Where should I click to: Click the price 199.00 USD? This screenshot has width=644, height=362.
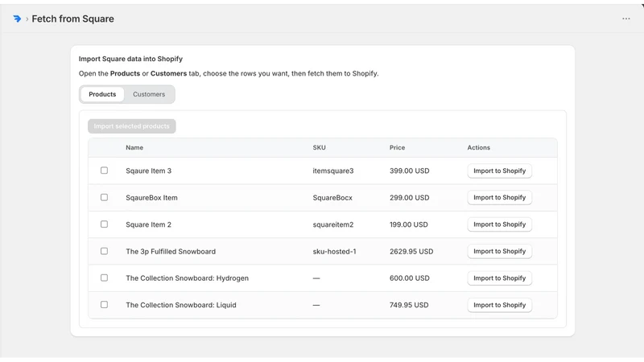pos(409,224)
